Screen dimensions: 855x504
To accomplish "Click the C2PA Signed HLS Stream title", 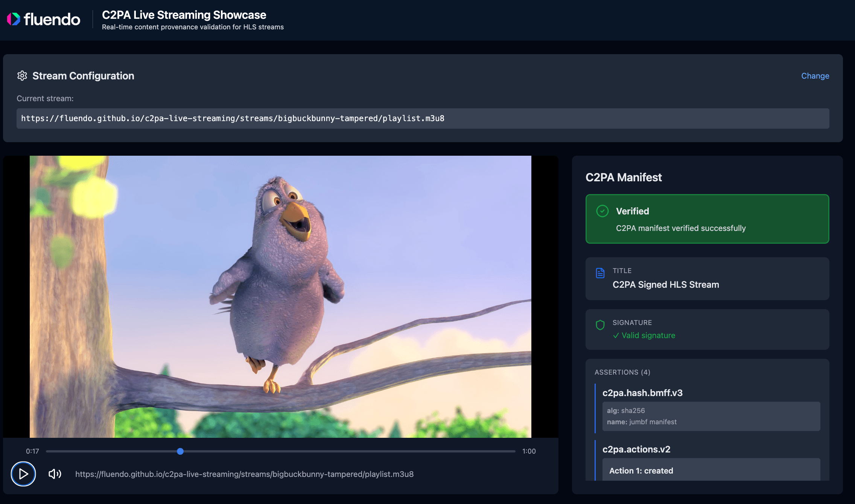I will (666, 285).
